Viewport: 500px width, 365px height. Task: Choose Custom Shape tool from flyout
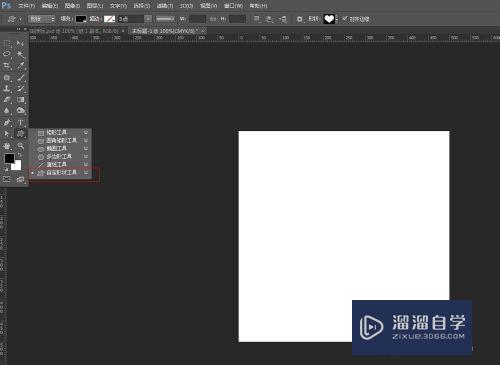[60, 173]
